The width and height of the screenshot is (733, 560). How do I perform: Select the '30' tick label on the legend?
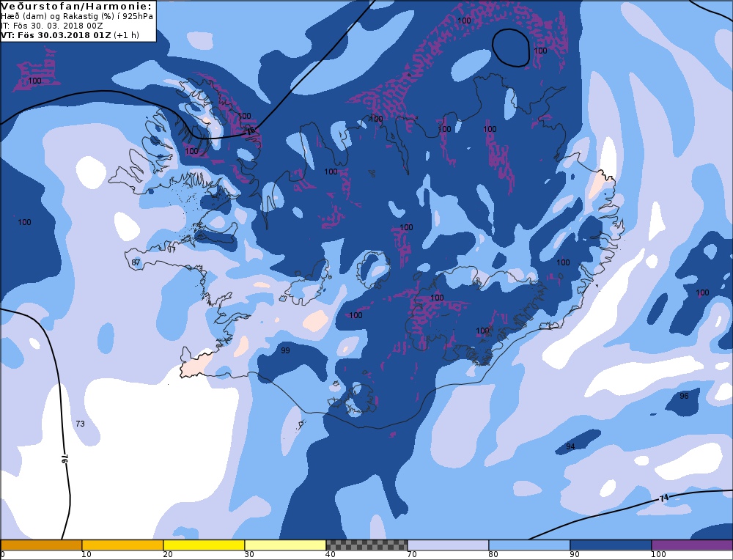[x=249, y=555]
